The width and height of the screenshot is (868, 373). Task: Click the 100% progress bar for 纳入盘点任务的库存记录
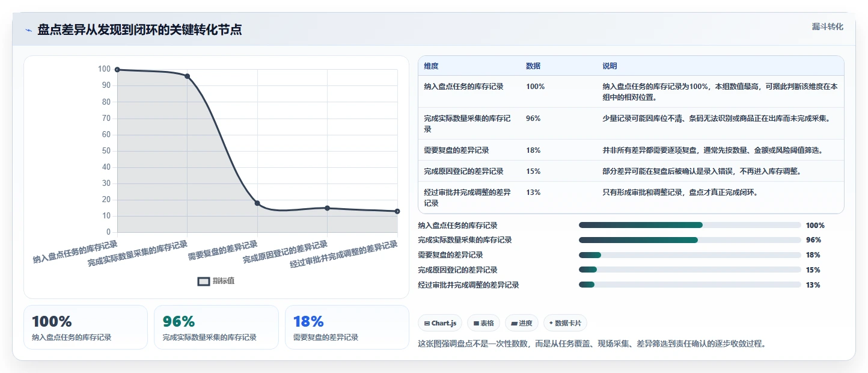[689, 225]
